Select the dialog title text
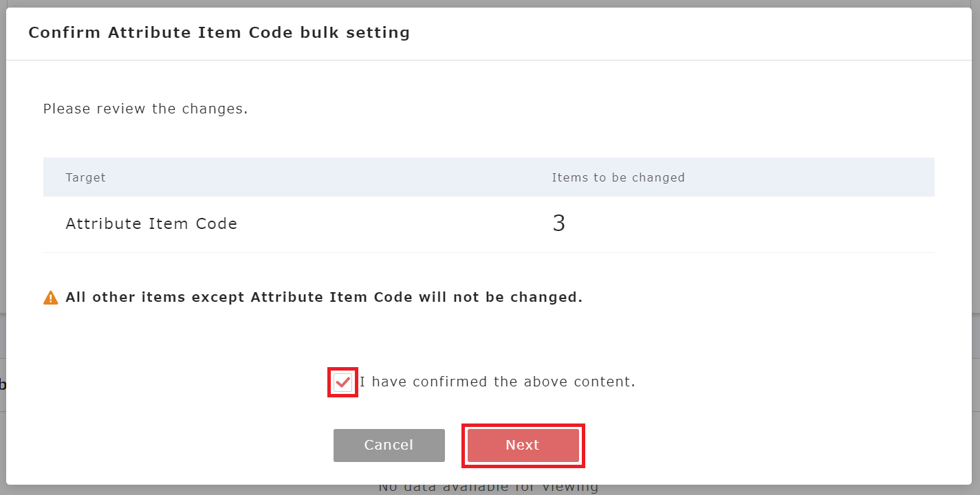Viewport: 980px width, 495px height. point(219,32)
